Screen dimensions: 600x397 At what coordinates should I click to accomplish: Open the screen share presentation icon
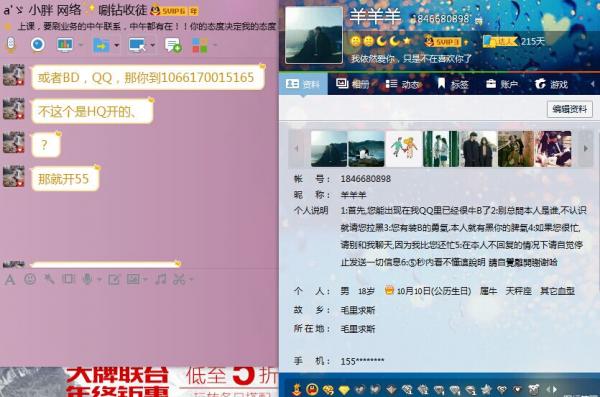point(65,45)
